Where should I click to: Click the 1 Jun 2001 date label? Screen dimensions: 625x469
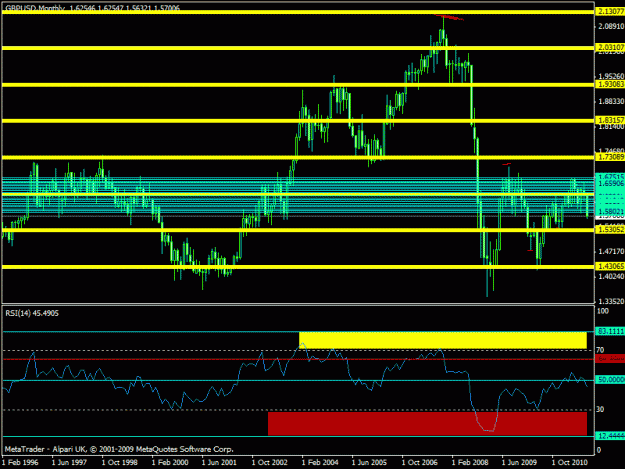220,462
